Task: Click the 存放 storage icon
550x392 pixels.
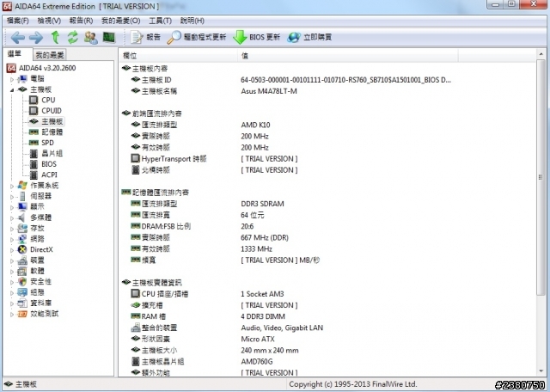Action: point(22,228)
